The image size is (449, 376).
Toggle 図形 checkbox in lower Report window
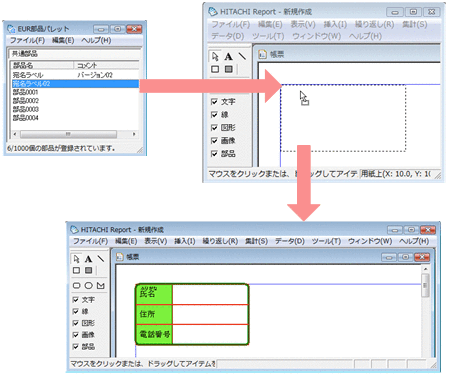pos(76,323)
